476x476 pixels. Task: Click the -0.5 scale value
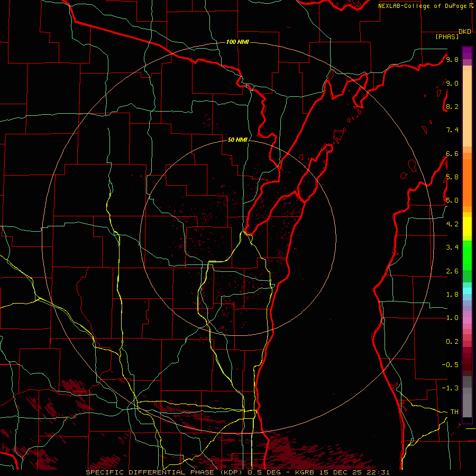[450, 365]
